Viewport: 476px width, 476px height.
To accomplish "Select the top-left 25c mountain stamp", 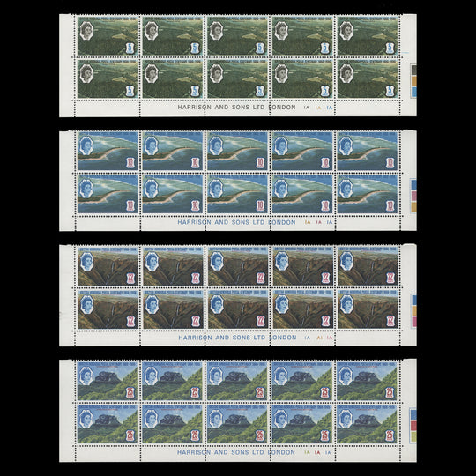I will 108,381.
